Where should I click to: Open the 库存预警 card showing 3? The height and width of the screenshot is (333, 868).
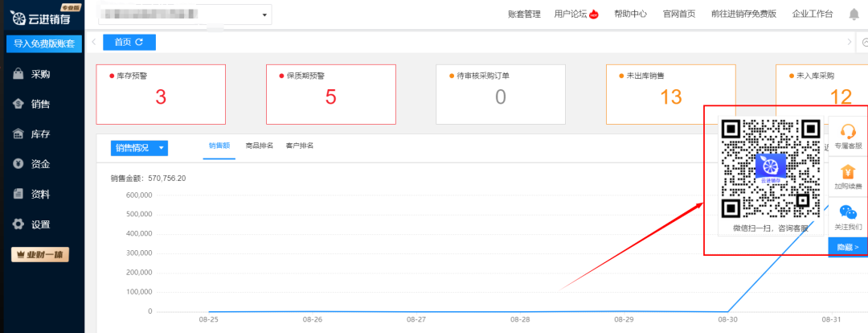click(x=161, y=94)
